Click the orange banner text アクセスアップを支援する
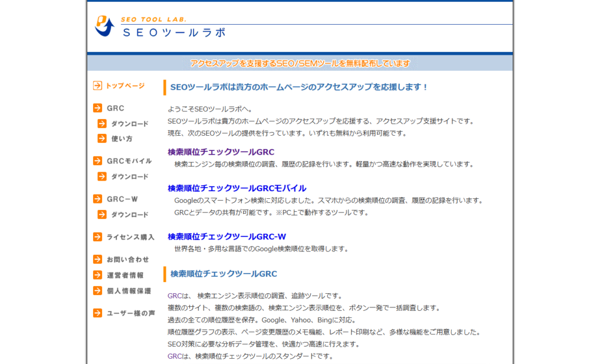The image size is (604, 364). [300, 63]
